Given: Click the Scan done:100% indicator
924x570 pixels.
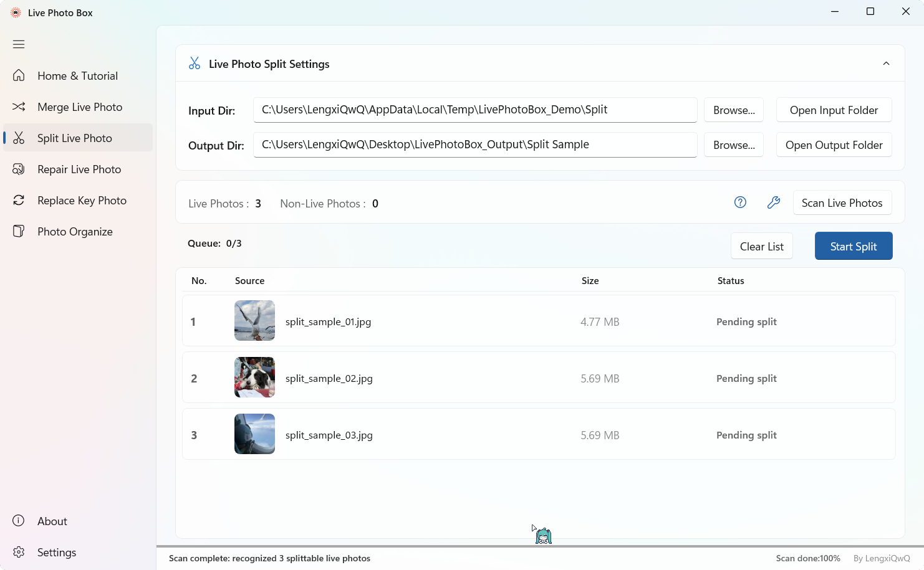Looking at the screenshot, I should [808, 558].
